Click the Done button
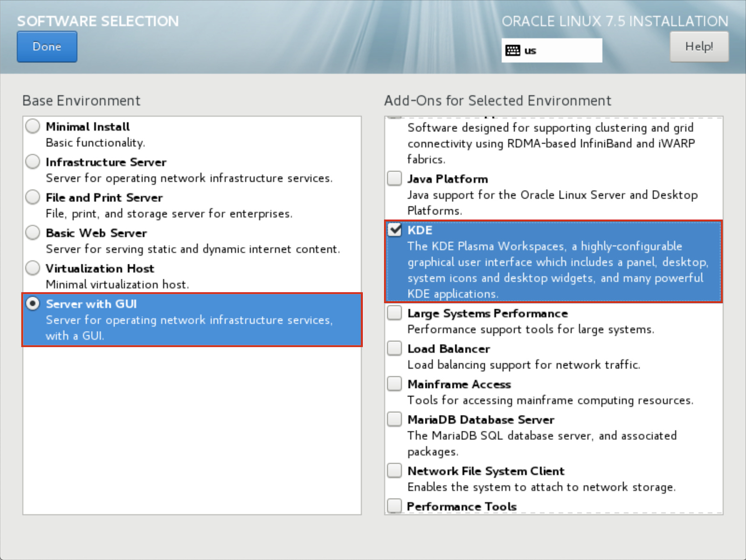This screenshot has height=560, width=746. coord(47,47)
